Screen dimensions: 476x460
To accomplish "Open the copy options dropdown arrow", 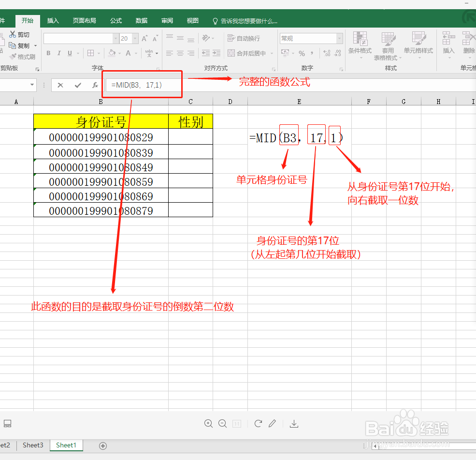I will pyautogui.click(x=35, y=45).
